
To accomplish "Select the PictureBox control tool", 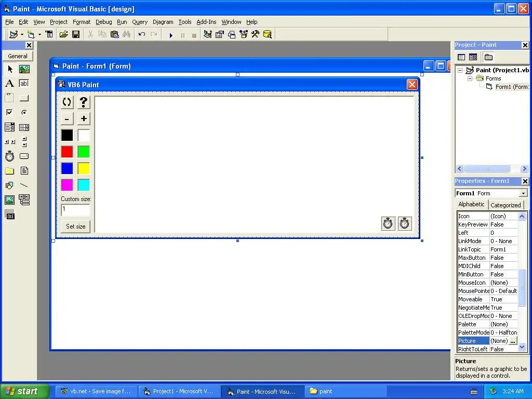I will click(x=24, y=69).
